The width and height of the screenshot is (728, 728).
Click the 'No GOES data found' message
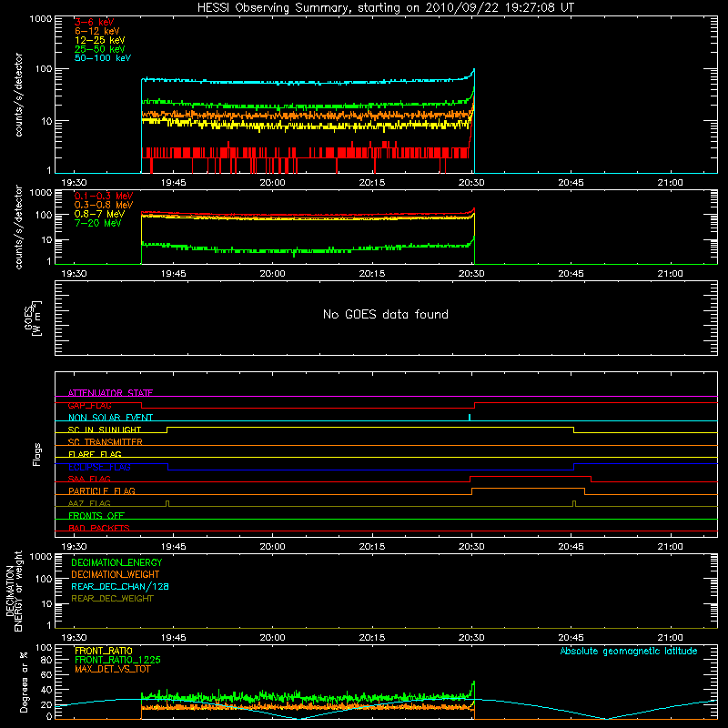[386, 314]
